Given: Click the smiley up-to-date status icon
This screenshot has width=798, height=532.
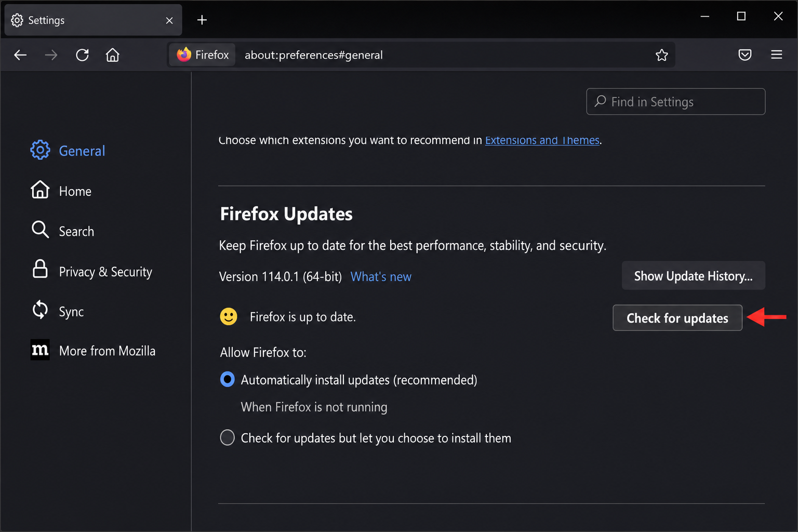Looking at the screenshot, I should (229, 316).
